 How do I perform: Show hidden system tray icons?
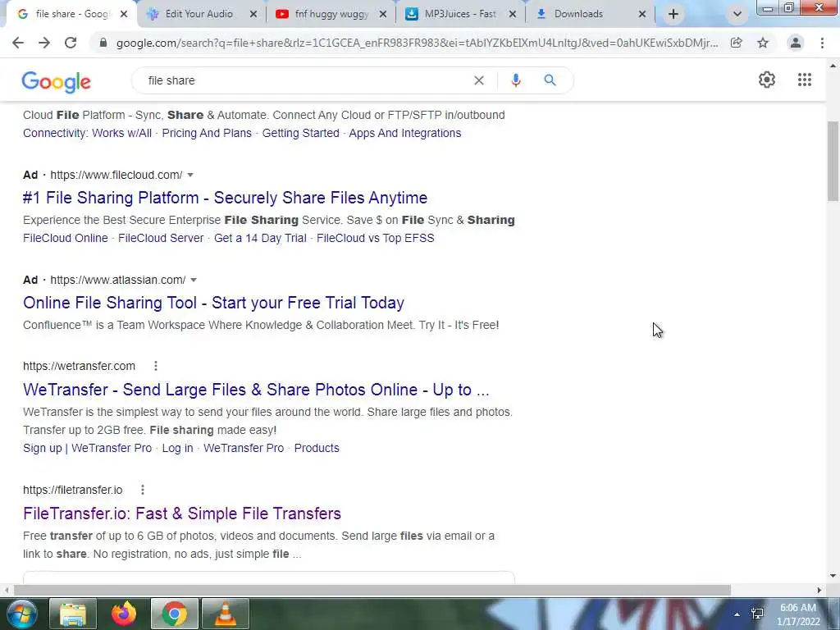tap(737, 614)
